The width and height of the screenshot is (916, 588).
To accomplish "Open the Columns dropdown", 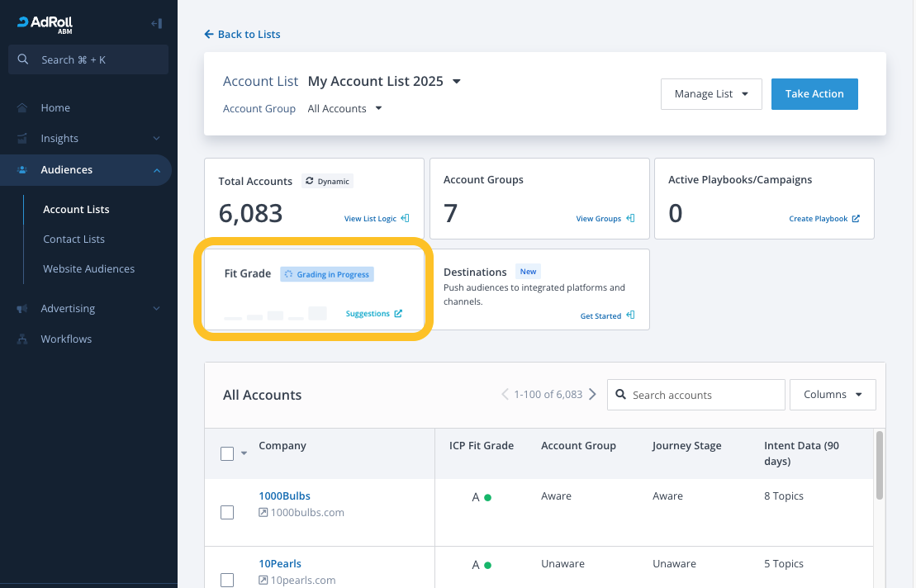I will click(x=833, y=395).
